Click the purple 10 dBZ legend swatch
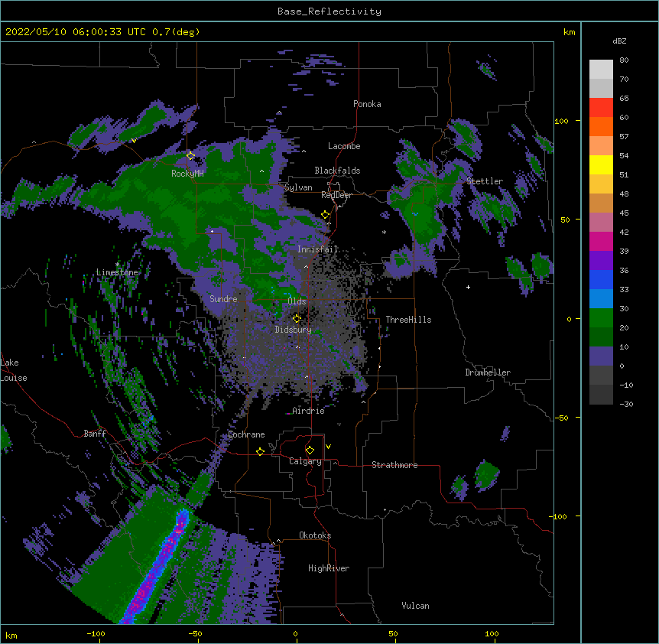Screen dimensions: 659x644 (x=601, y=356)
